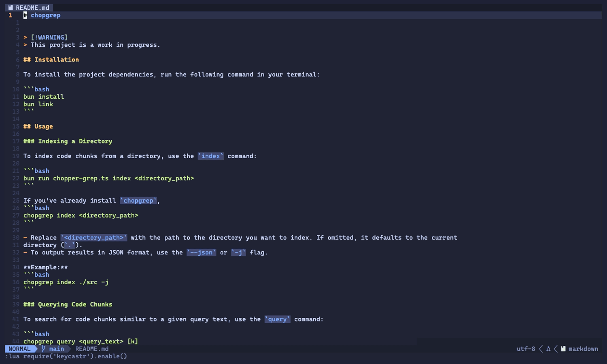607x364 pixels.
Task: Click the '### Querying Code Chunks' heading
Action: 68,305
